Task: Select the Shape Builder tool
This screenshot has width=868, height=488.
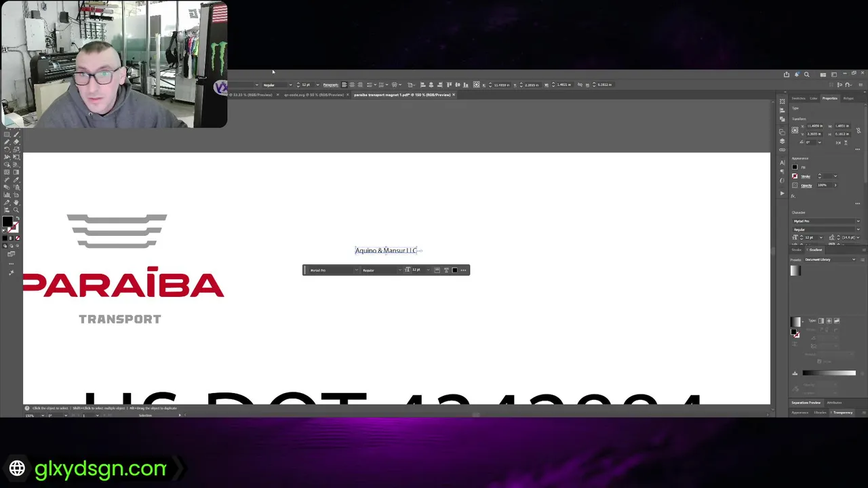Action: pos(7,165)
